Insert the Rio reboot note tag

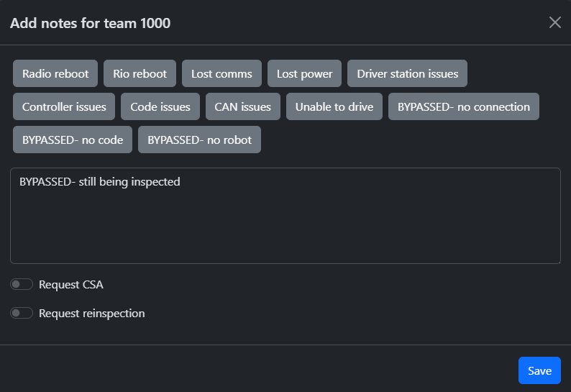tap(140, 73)
